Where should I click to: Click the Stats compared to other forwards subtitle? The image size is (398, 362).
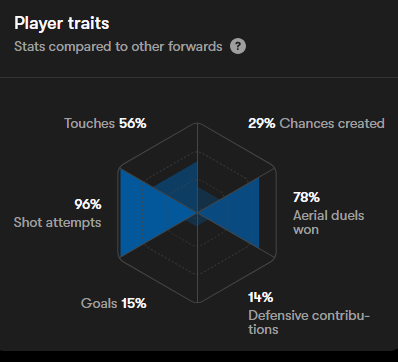coord(118,46)
